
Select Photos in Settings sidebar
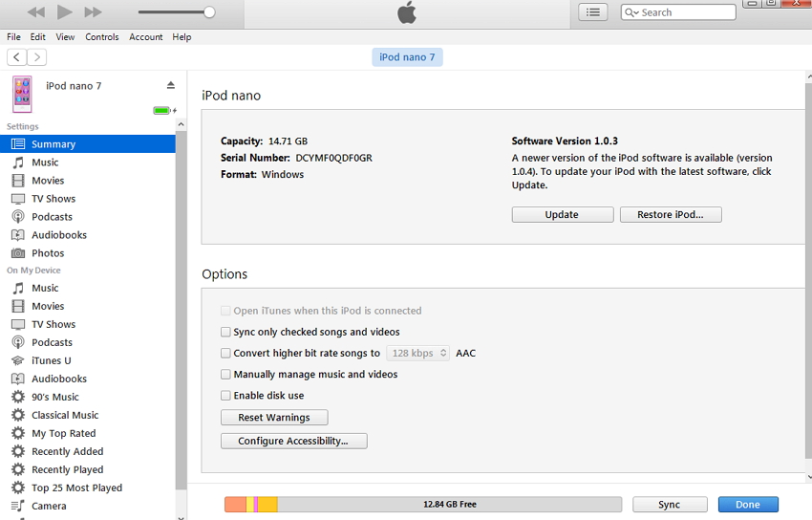[48, 253]
